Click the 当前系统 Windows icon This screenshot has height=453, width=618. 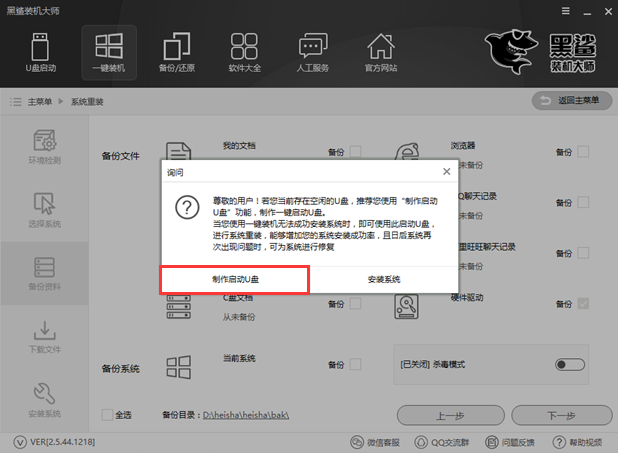[179, 367]
